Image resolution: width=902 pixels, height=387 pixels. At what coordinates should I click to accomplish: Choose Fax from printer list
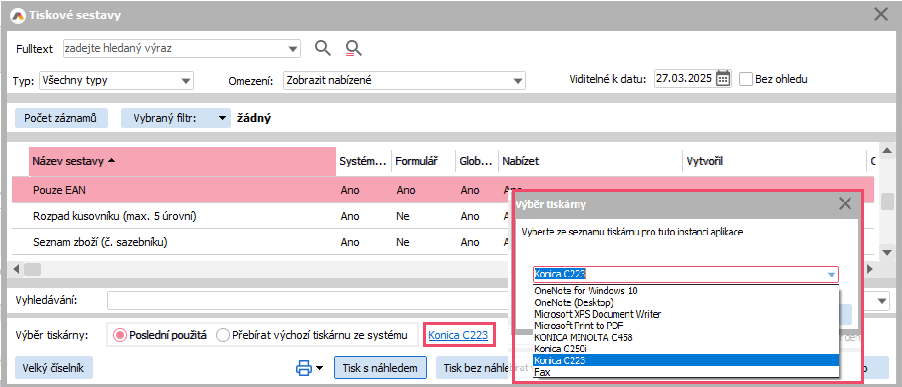coord(686,372)
